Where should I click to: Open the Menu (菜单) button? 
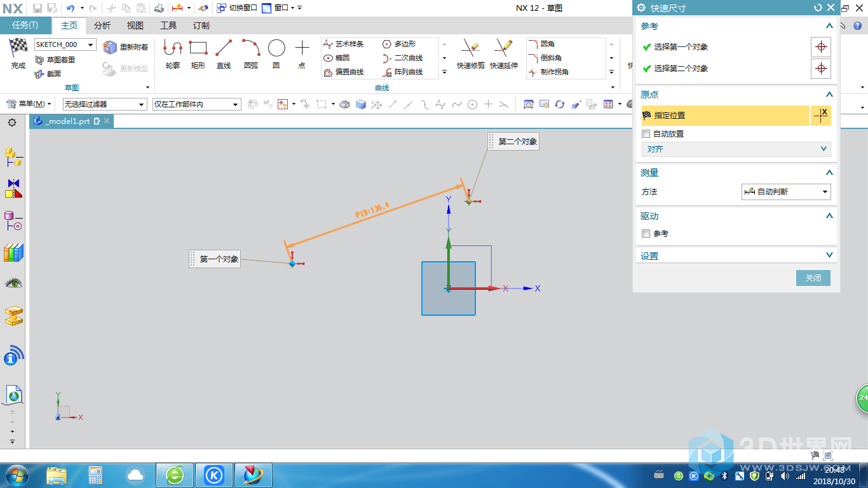pyautogui.click(x=29, y=104)
